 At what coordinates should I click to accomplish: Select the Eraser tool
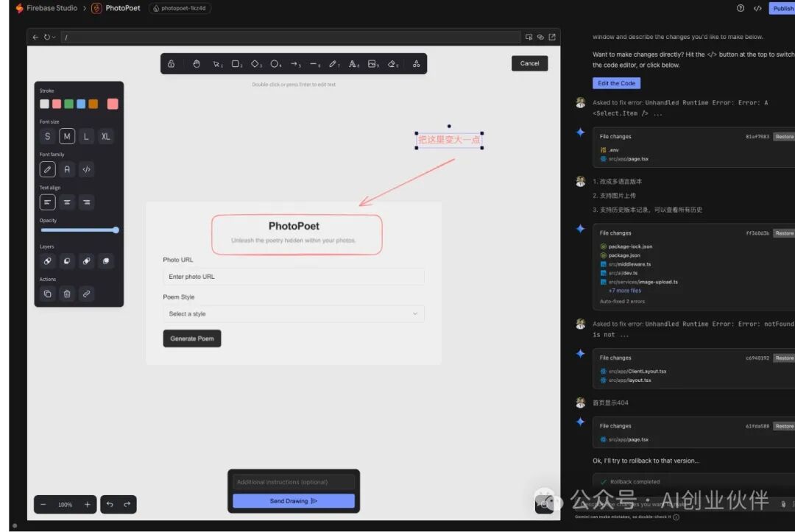[392, 64]
